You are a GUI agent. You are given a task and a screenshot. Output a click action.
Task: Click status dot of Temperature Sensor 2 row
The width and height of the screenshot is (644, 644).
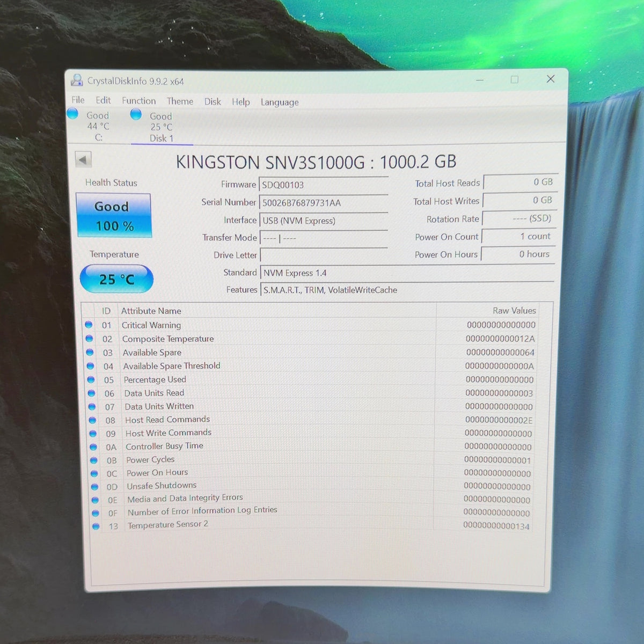coord(96,526)
